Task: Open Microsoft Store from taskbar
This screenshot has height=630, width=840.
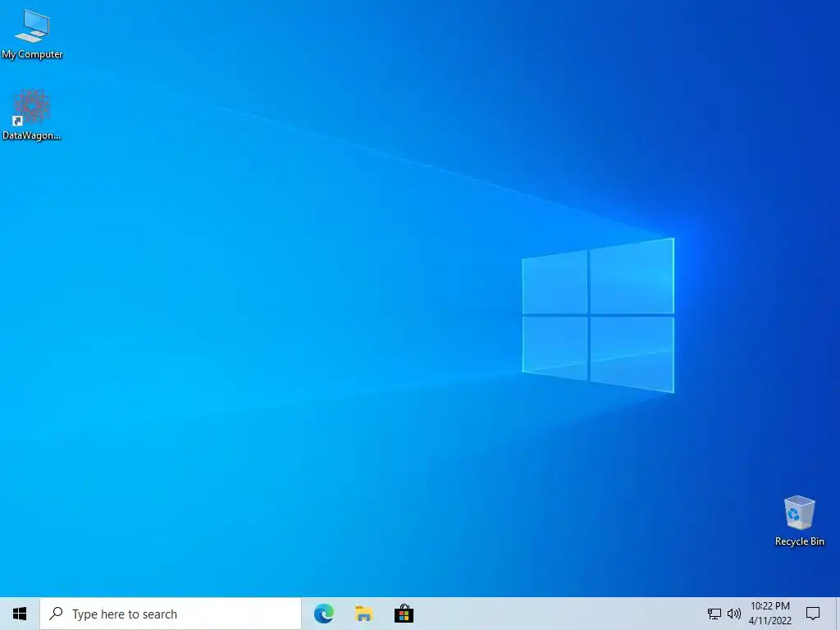Action: pyautogui.click(x=404, y=614)
